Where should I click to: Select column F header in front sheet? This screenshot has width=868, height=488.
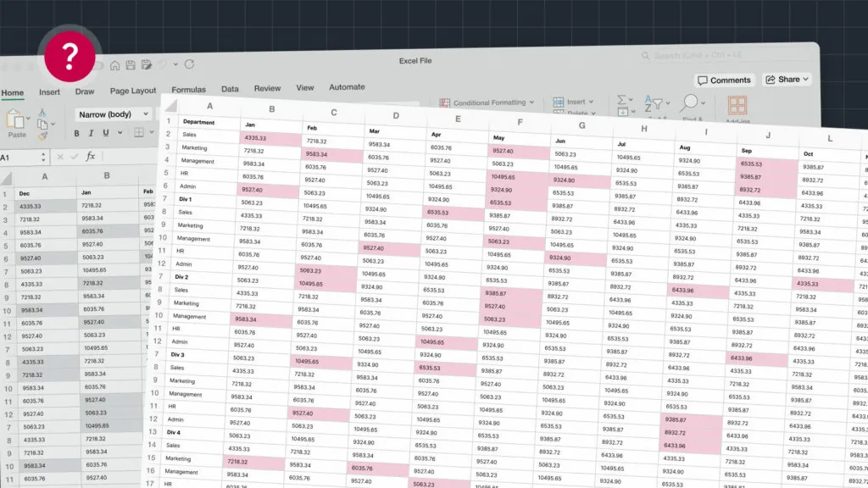coord(520,122)
